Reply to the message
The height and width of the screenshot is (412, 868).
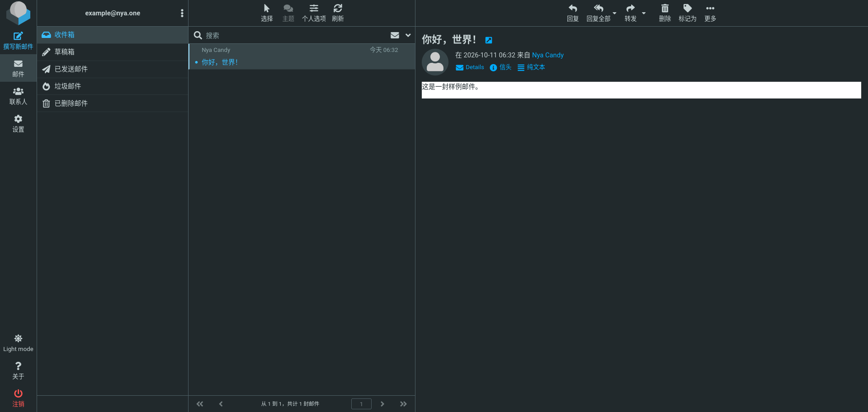573,13
